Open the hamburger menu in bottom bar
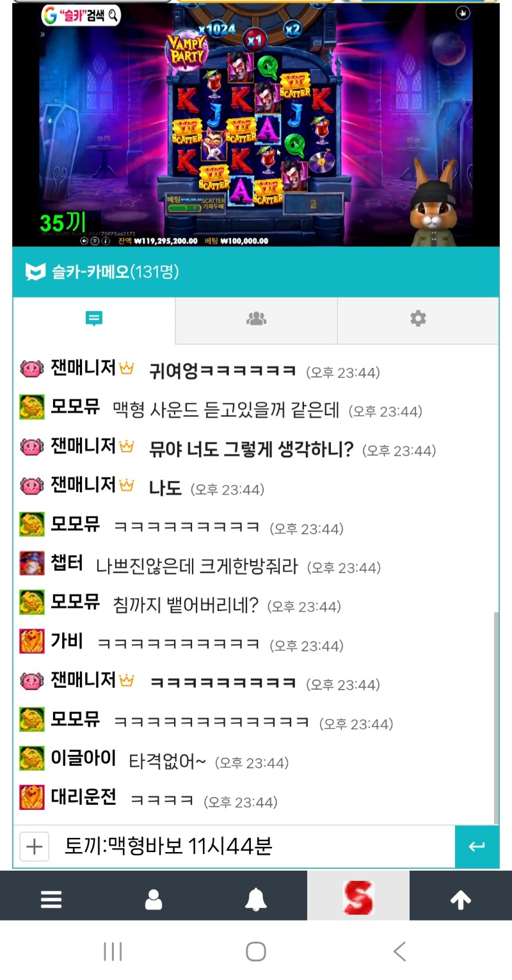Screen dimensions: 512x980 coord(51,899)
